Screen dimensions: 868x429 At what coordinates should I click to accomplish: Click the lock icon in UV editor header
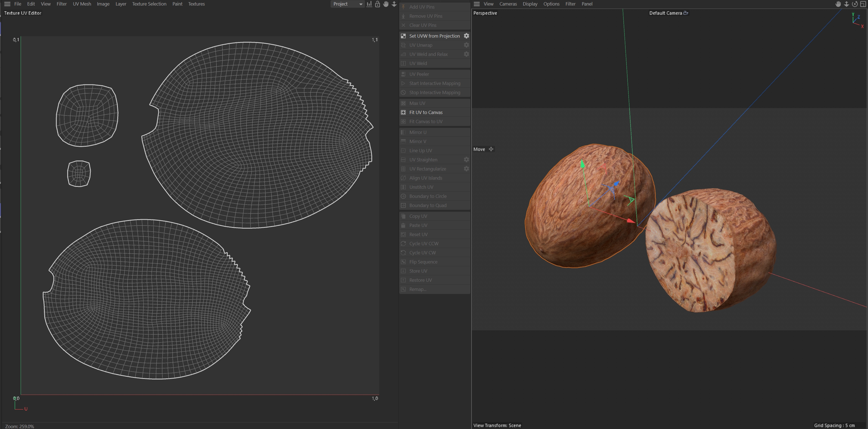click(x=377, y=4)
